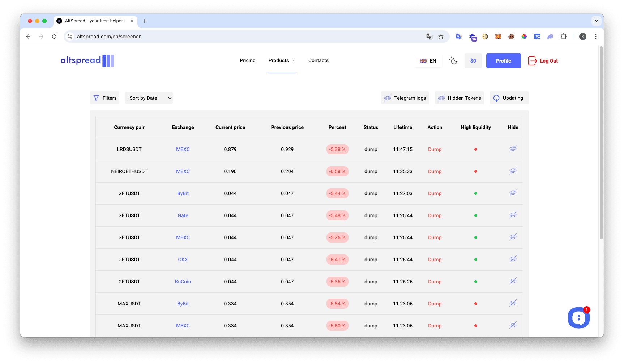This screenshot has width=624, height=364.
Task: Open ByBit link for MAXUSDT
Action: click(x=183, y=304)
